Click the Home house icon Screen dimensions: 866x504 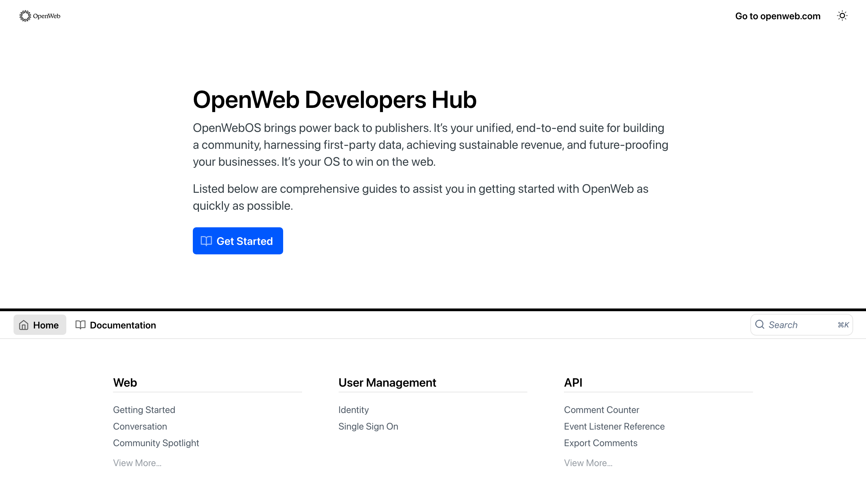pos(24,325)
